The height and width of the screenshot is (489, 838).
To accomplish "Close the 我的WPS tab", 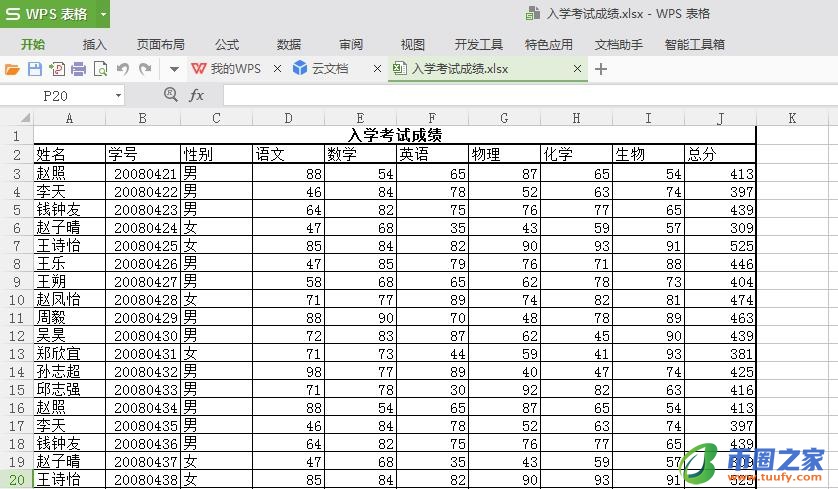I will tap(277, 68).
